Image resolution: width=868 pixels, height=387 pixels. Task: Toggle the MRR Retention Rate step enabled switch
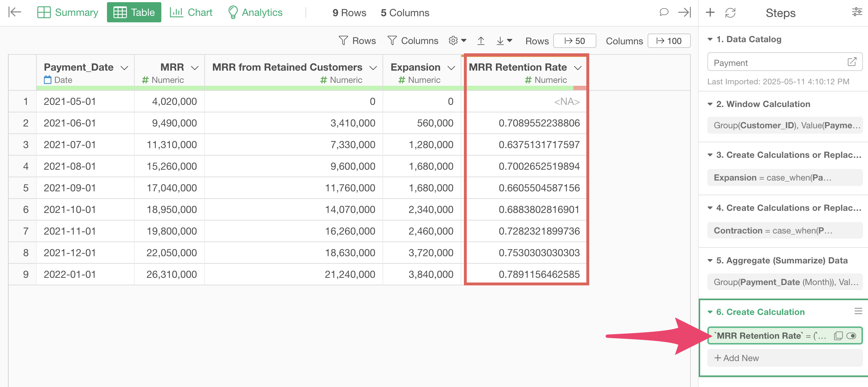coord(851,336)
